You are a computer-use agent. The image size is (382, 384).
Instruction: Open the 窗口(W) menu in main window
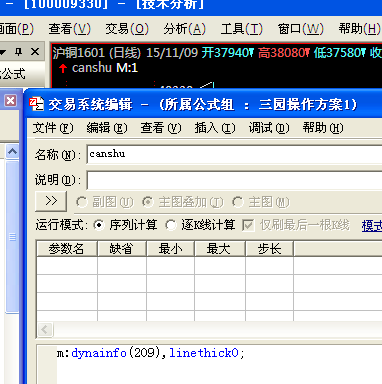point(301,29)
